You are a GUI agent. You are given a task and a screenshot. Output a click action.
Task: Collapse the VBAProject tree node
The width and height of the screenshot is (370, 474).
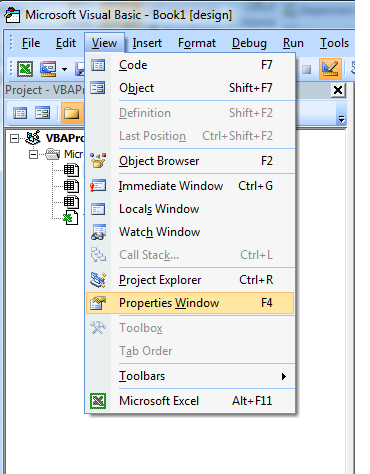14,138
